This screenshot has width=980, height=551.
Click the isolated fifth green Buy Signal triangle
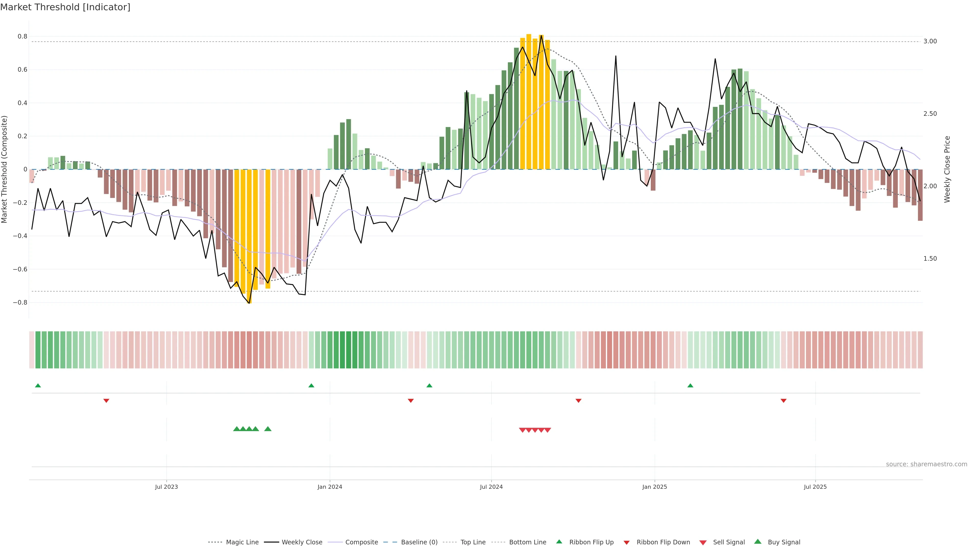[x=268, y=429]
